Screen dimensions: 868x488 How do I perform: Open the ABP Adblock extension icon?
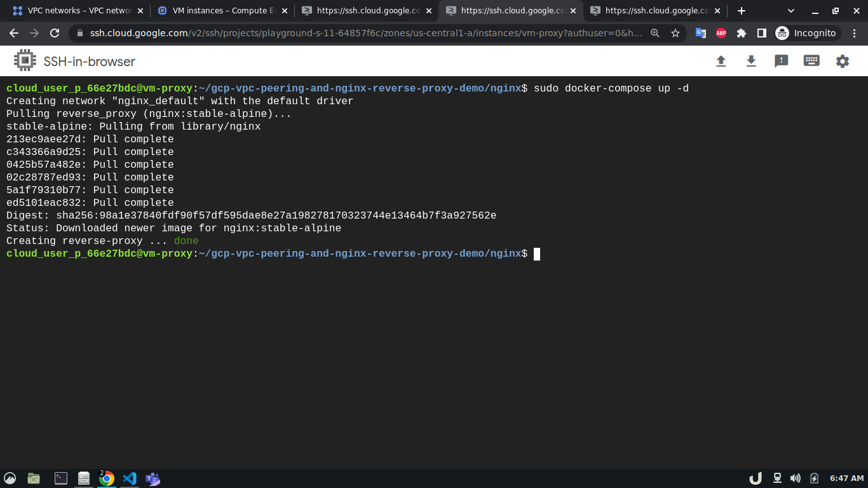(x=721, y=33)
